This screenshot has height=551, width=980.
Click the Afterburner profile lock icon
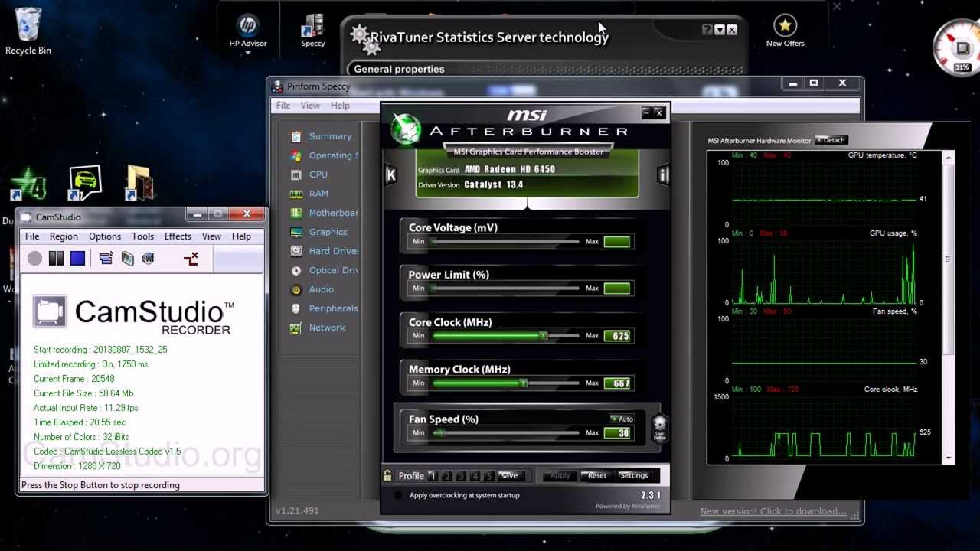pyautogui.click(x=388, y=475)
